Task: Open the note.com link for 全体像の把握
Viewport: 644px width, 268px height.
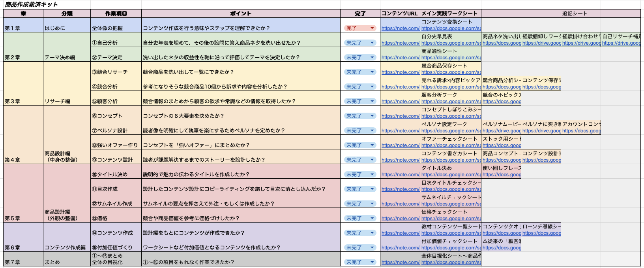Action: (400, 28)
